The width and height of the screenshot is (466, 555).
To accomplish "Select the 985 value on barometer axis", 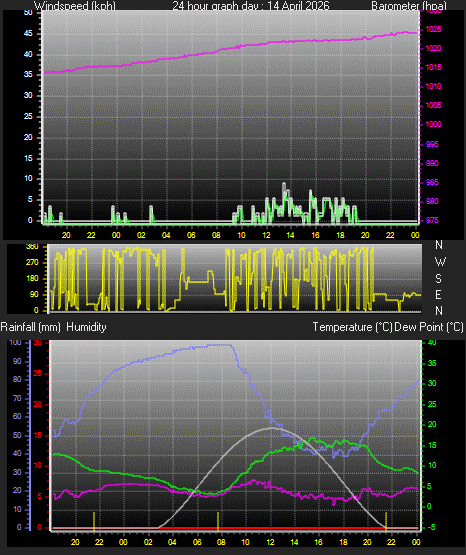I will pyautogui.click(x=432, y=182).
